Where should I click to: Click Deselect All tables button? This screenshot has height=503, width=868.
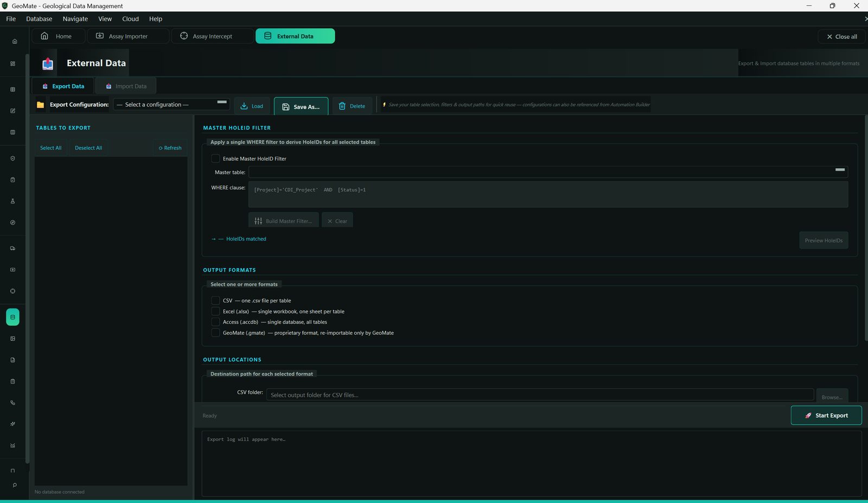click(x=88, y=148)
